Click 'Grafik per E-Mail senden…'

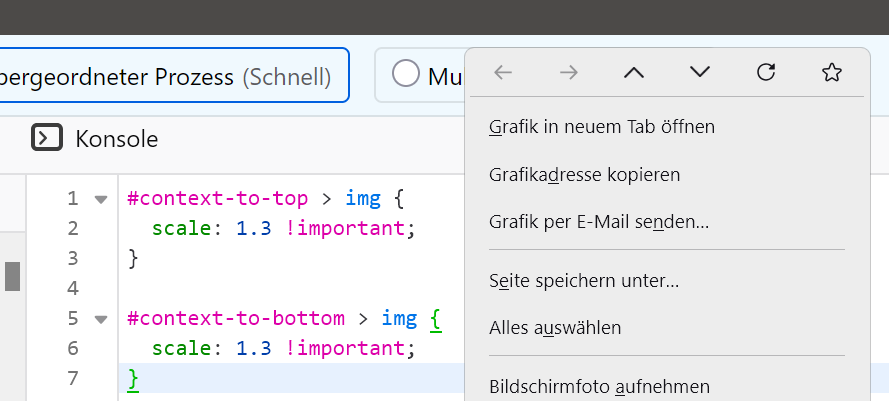(599, 221)
